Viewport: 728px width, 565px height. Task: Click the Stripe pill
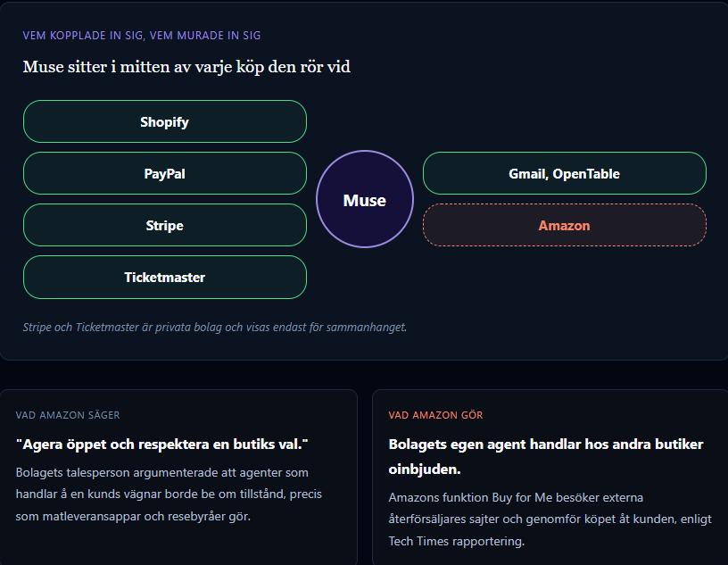[165, 225]
